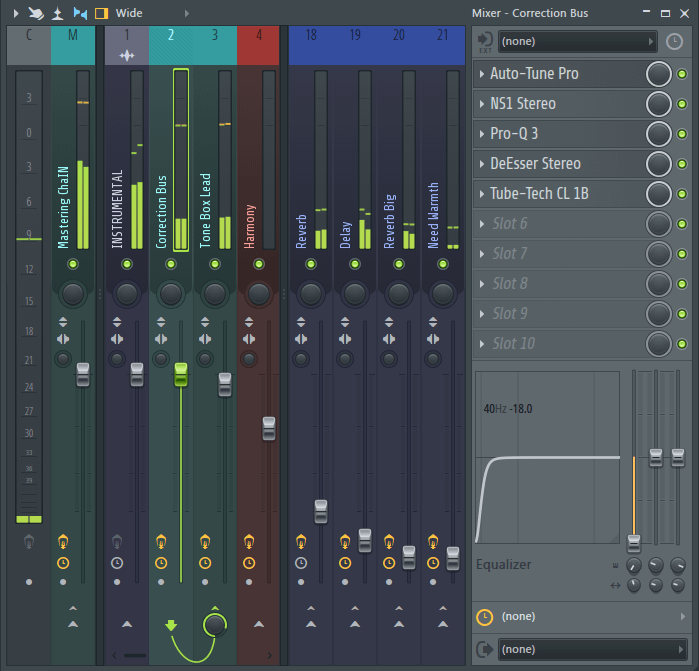Open the mixer options menu arrow
Image resolution: width=699 pixels, height=671 pixels.
(15, 13)
